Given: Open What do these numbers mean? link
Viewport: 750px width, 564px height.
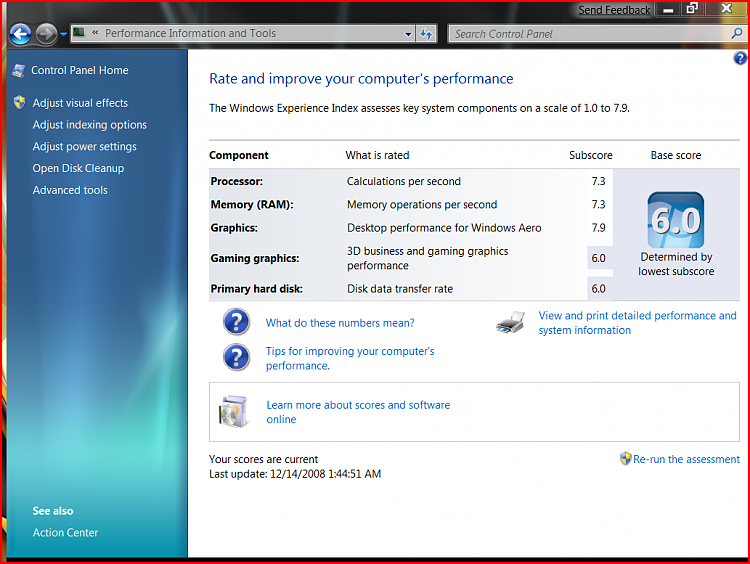Looking at the screenshot, I should pyautogui.click(x=340, y=323).
